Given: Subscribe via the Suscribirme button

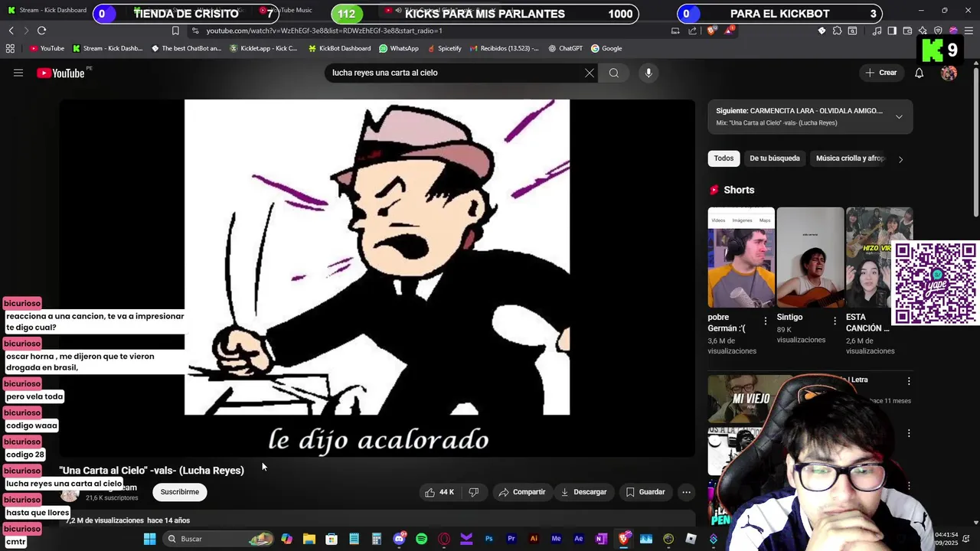Looking at the screenshot, I should tap(180, 492).
